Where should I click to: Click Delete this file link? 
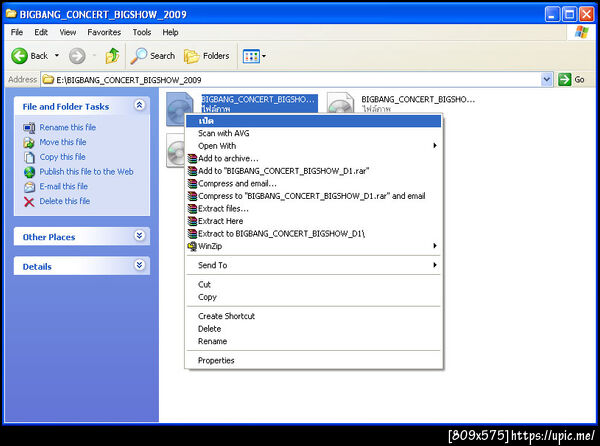point(65,201)
